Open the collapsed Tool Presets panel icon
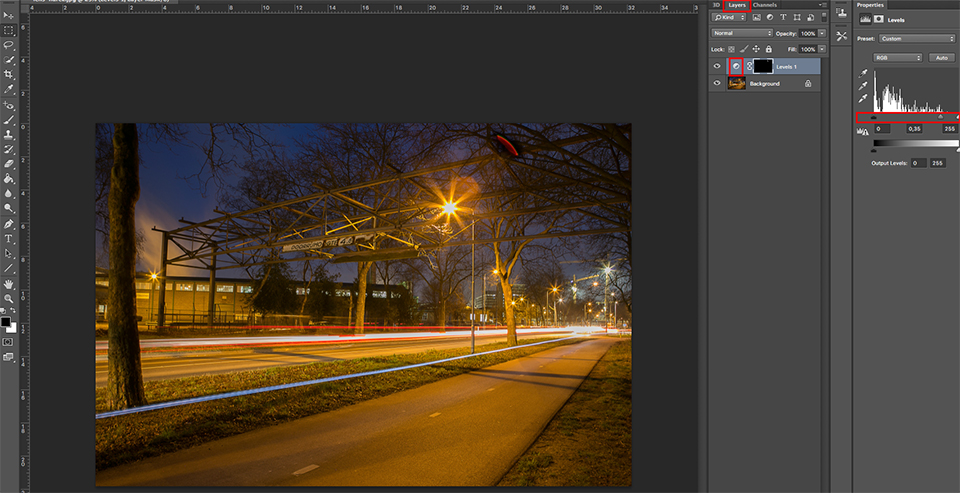This screenshot has width=960, height=493. (x=841, y=36)
